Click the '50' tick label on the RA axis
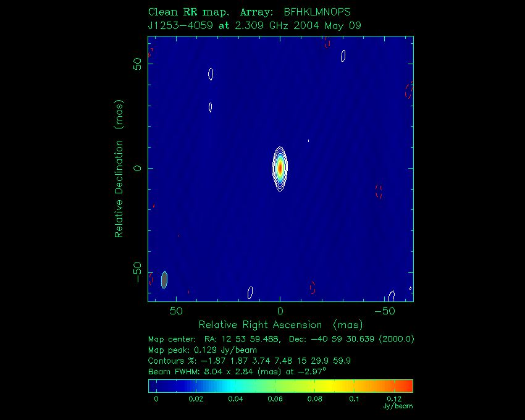 click(x=176, y=311)
